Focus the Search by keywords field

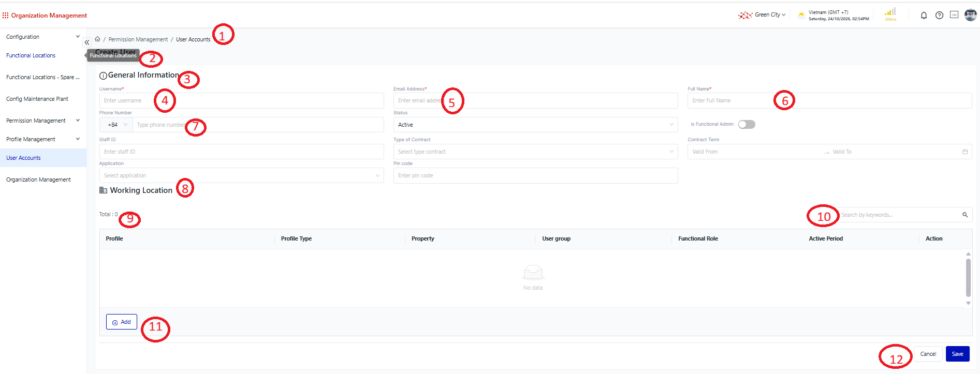tap(900, 215)
